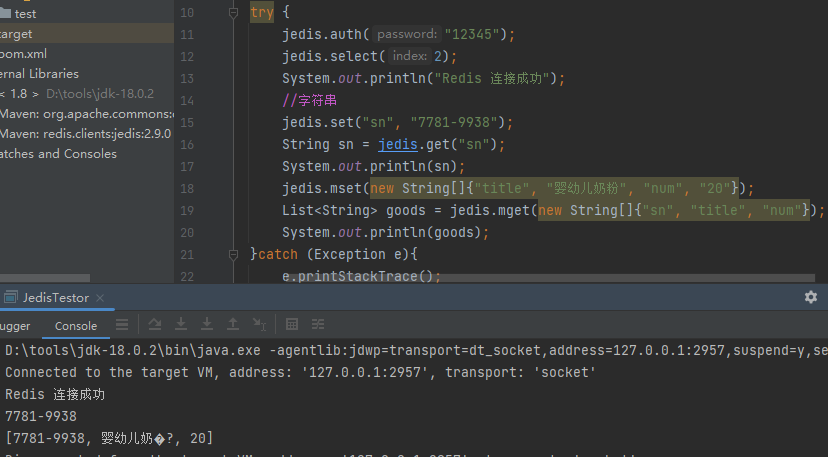Click the Step Into debug icon
The image size is (828, 457).
pyautogui.click(x=181, y=324)
